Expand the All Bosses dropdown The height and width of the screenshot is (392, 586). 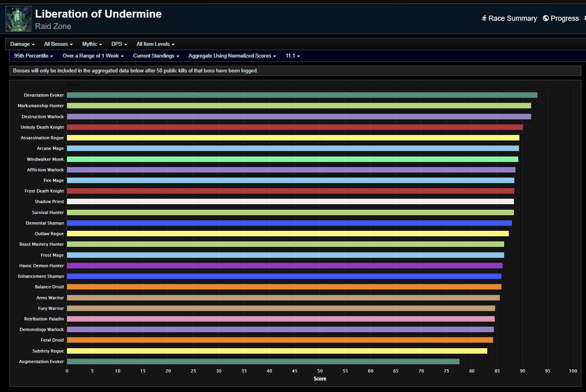[x=58, y=44]
